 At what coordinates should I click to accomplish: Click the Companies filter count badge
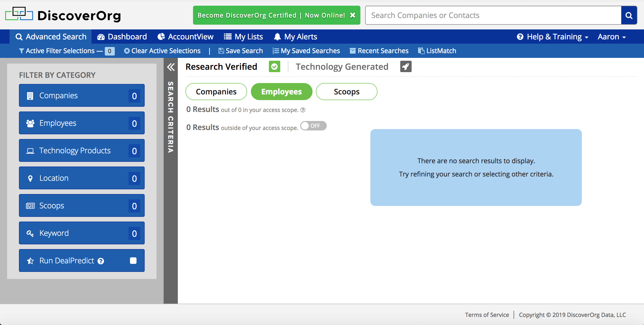(x=134, y=96)
